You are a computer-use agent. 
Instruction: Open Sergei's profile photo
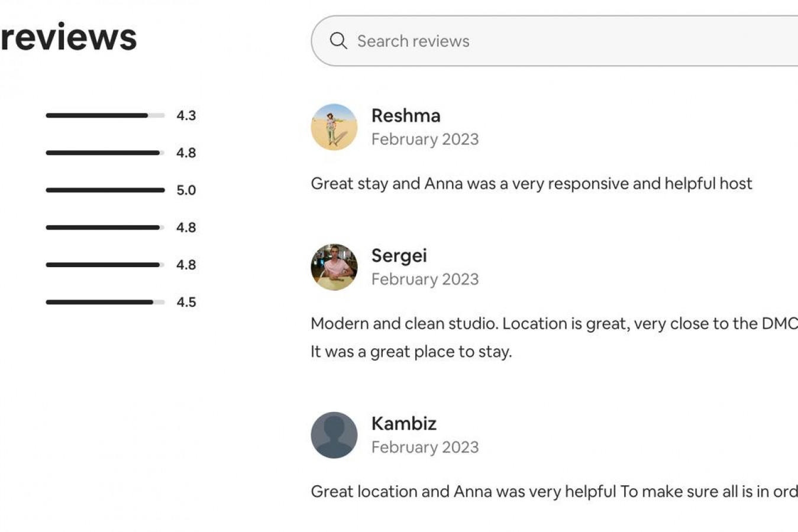[334, 267]
